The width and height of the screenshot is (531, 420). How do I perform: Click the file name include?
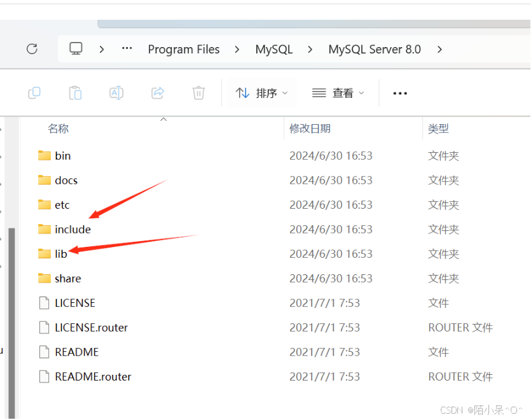(72, 230)
